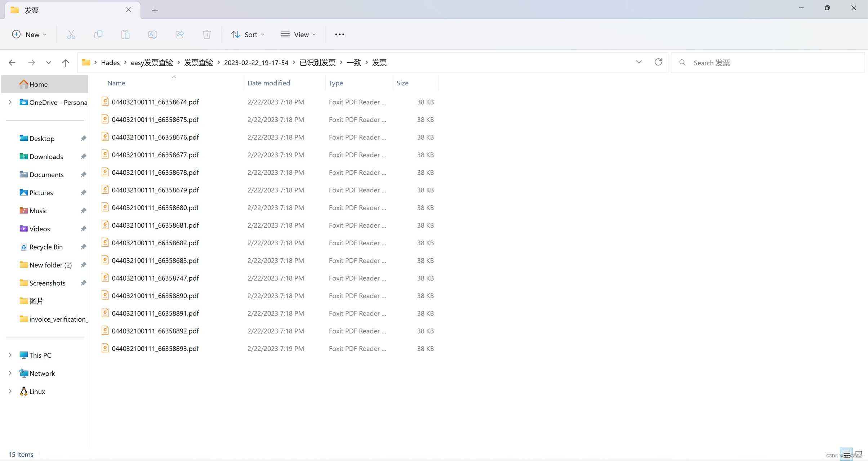Expand Network tree node
This screenshot has height=461, width=868.
(x=10, y=373)
